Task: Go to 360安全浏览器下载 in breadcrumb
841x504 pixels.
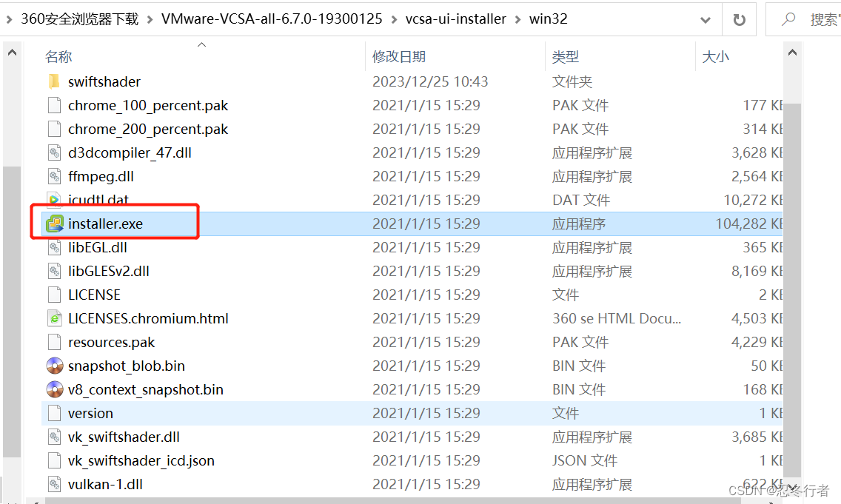Action: pos(79,19)
